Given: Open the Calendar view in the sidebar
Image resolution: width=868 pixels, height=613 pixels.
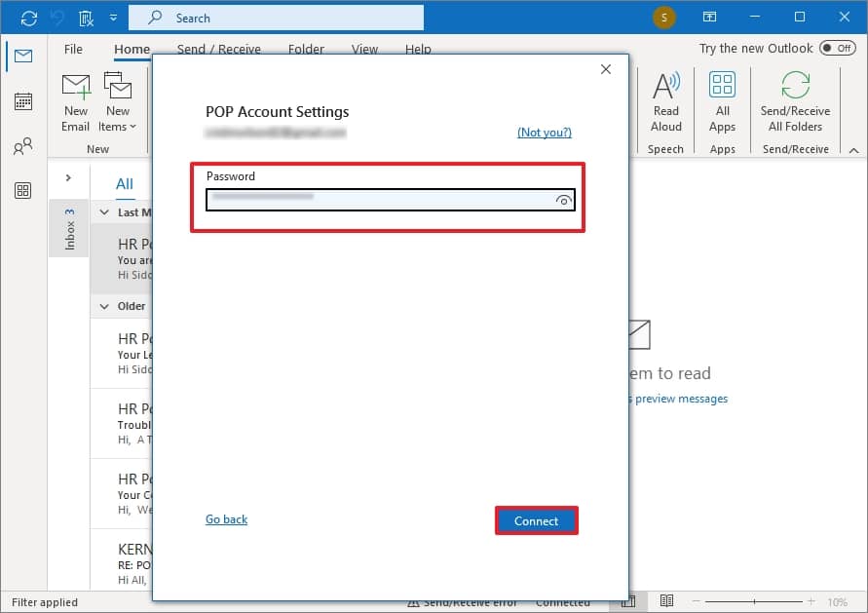Looking at the screenshot, I should pos(23,101).
